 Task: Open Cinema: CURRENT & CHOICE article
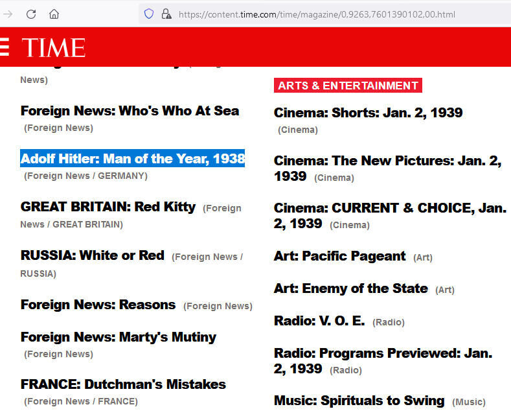click(x=390, y=216)
